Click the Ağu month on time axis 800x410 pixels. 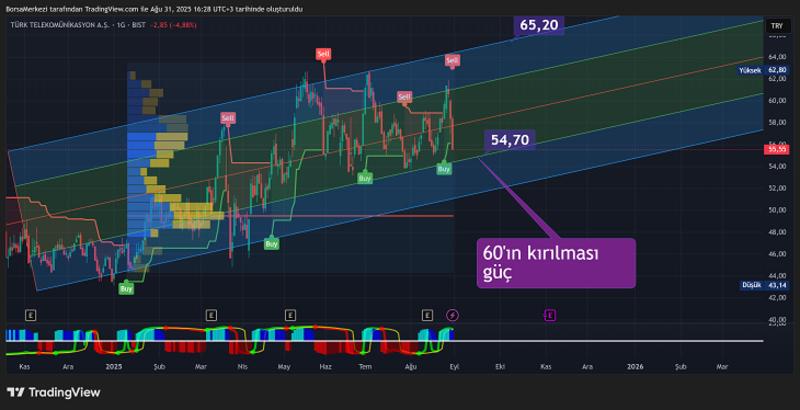(411, 366)
